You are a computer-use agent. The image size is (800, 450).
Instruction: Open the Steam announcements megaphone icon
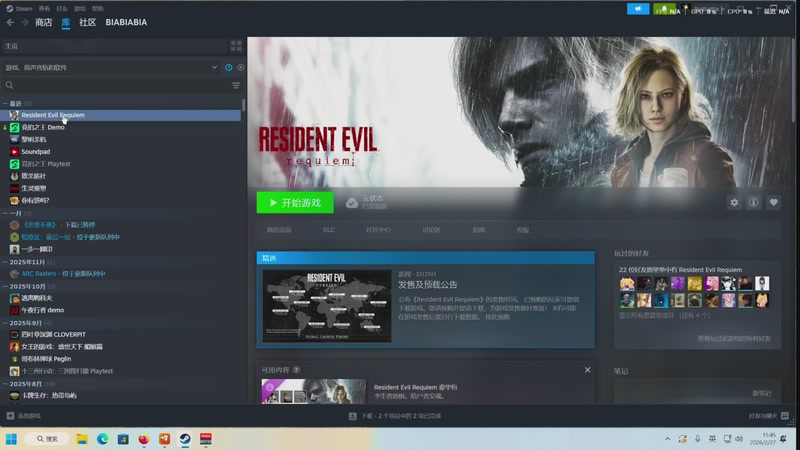click(x=638, y=9)
